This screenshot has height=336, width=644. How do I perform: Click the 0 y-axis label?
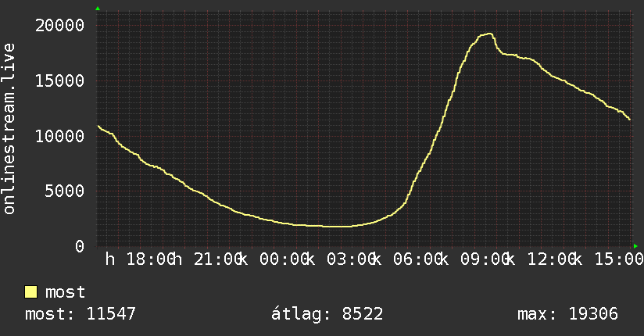click(x=80, y=246)
